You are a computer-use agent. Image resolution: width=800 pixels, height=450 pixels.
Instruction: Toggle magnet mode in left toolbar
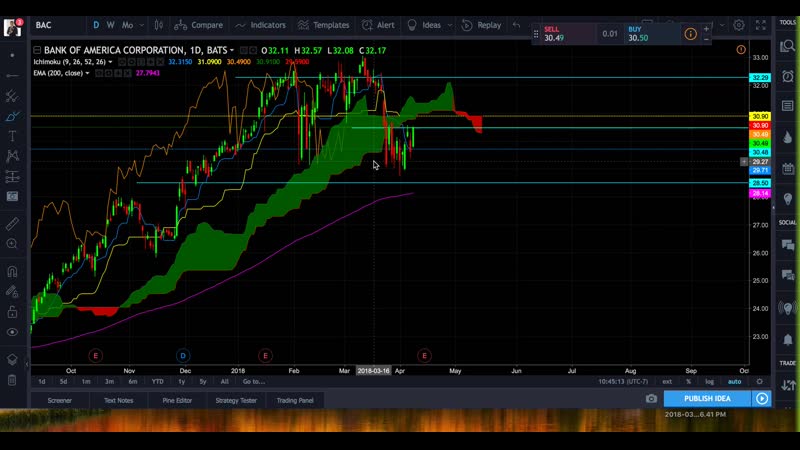12,271
